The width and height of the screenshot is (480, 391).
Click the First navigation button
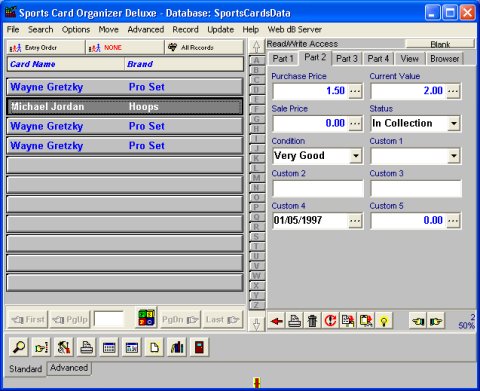pos(28,320)
